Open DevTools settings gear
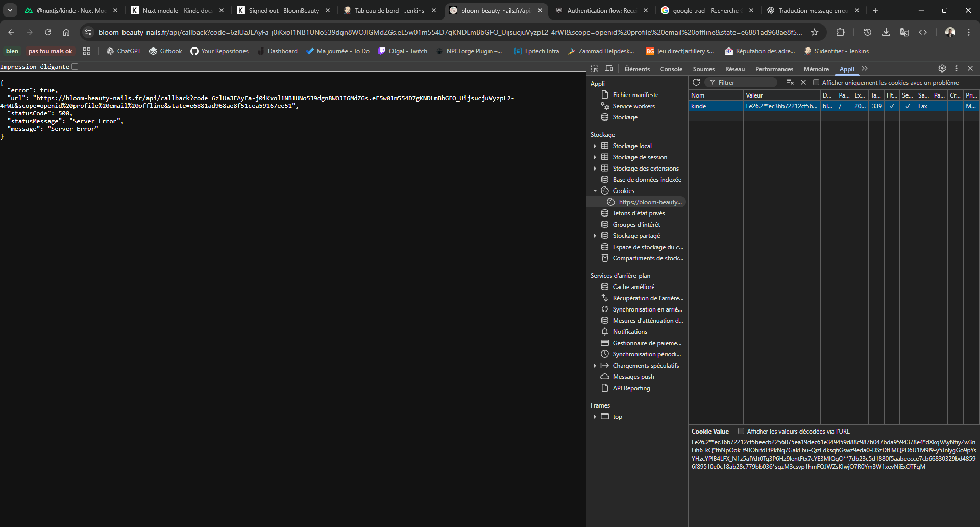This screenshot has height=527, width=980. [942, 69]
